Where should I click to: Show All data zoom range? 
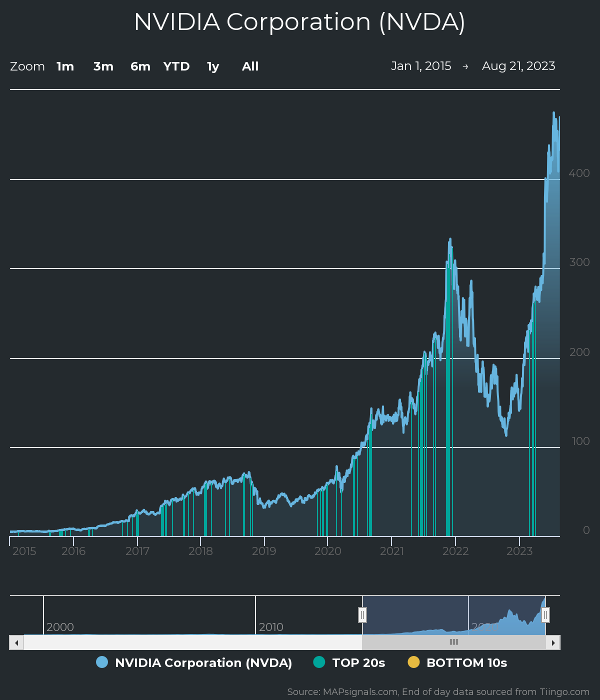pos(250,66)
